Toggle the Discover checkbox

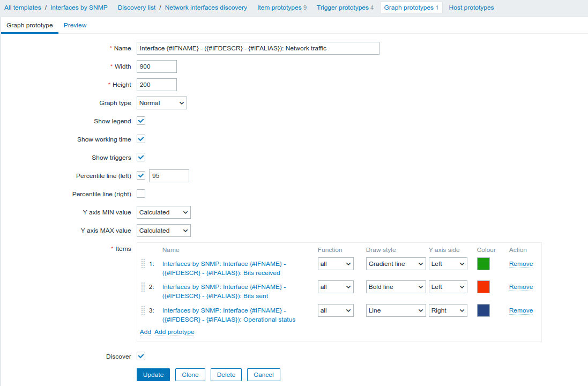(141, 356)
